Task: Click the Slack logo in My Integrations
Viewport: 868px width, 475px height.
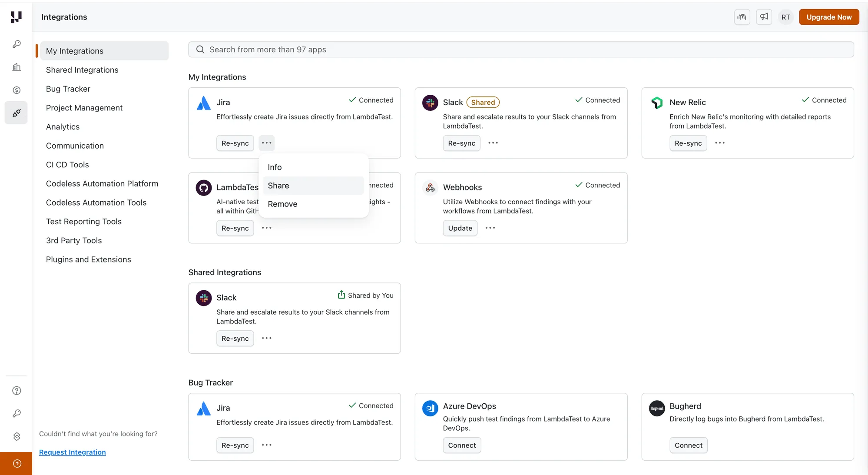Action: pos(430,103)
